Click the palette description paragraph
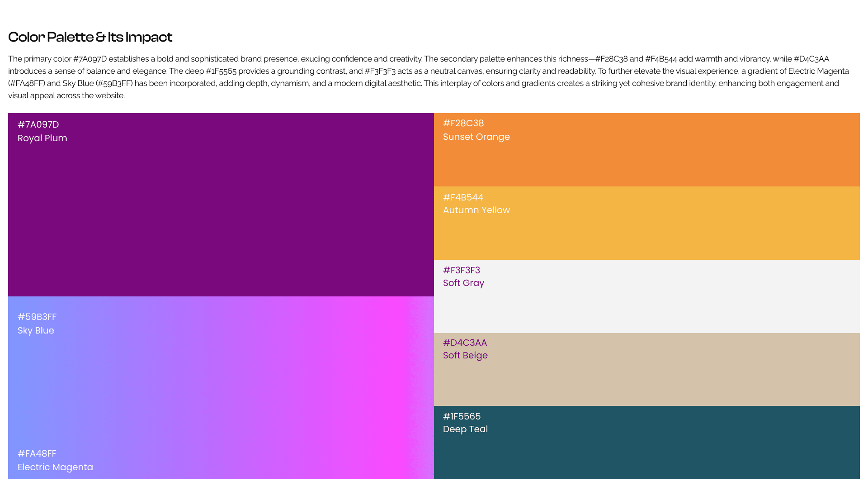 (429, 77)
